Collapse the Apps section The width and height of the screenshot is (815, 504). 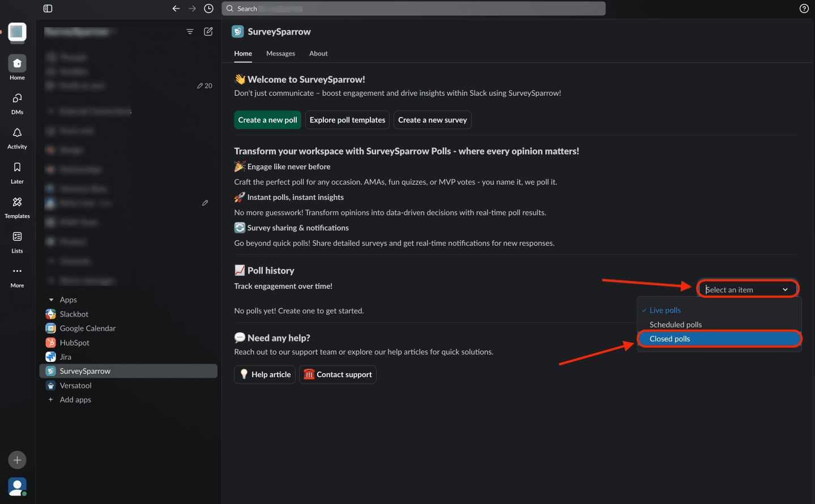pos(52,300)
